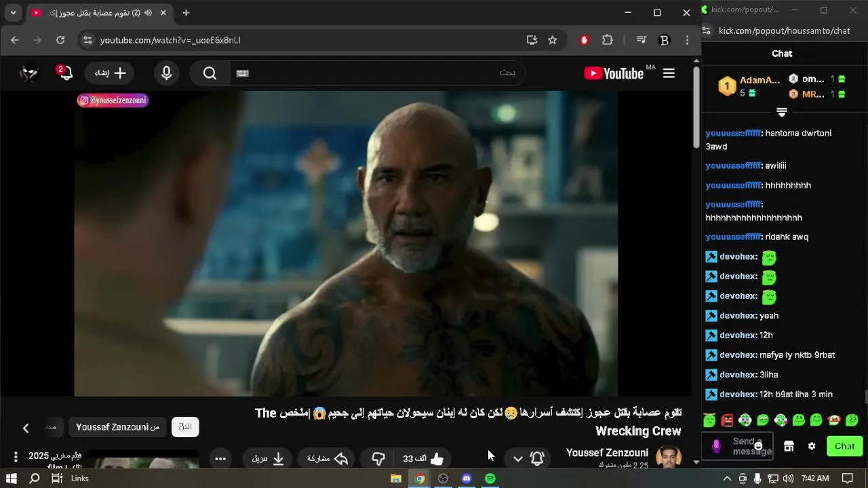Open site settings icon in Kick popout window
The width and height of the screenshot is (868, 488).
707,30
